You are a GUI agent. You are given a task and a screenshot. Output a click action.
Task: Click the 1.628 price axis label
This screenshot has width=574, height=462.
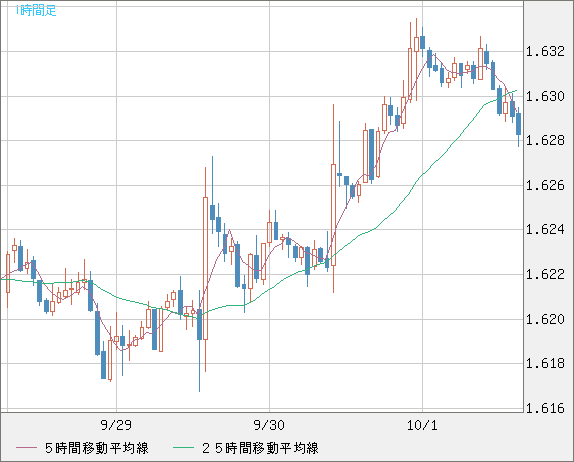pyautogui.click(x=545, y=141)
